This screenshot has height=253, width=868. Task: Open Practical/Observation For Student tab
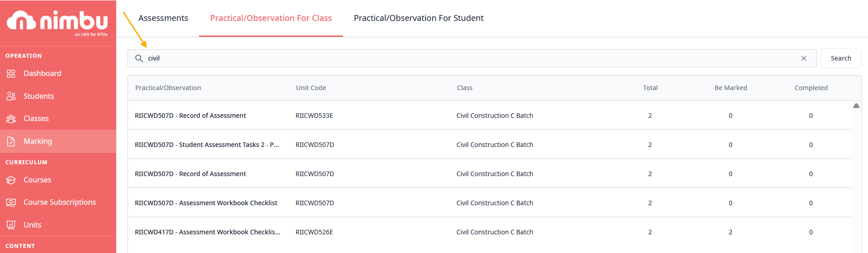point(419,18)
